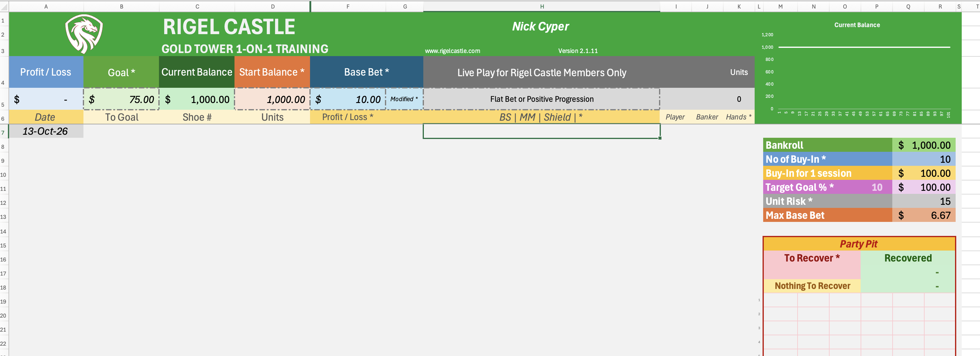The width and height of the screenshot is (980, 356).
Task: Click the Profit / Loss blue header
Action: click(x=46, y=72)
